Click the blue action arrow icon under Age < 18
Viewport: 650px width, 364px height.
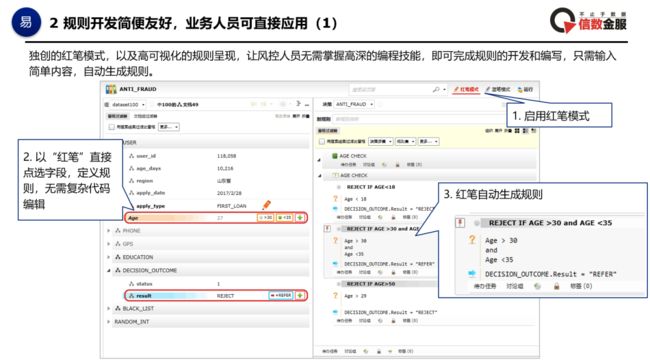(335, 209)
